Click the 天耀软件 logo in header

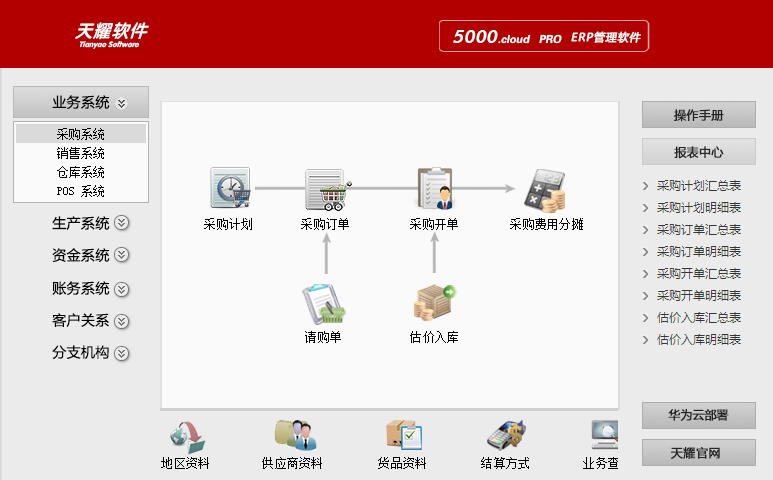coord(112,35)
